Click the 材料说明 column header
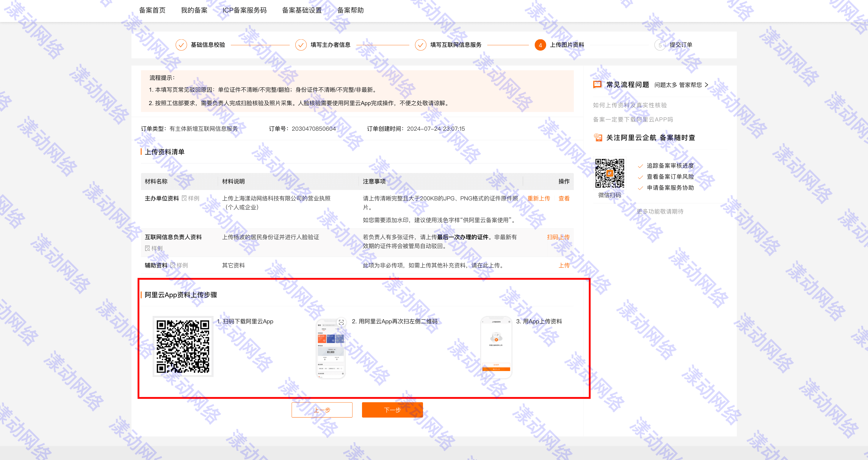The image size is (868, 460). 233,181
